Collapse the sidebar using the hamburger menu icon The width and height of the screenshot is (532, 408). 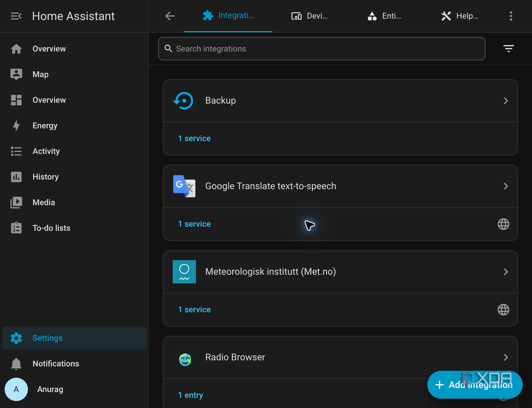coord(16,16)
